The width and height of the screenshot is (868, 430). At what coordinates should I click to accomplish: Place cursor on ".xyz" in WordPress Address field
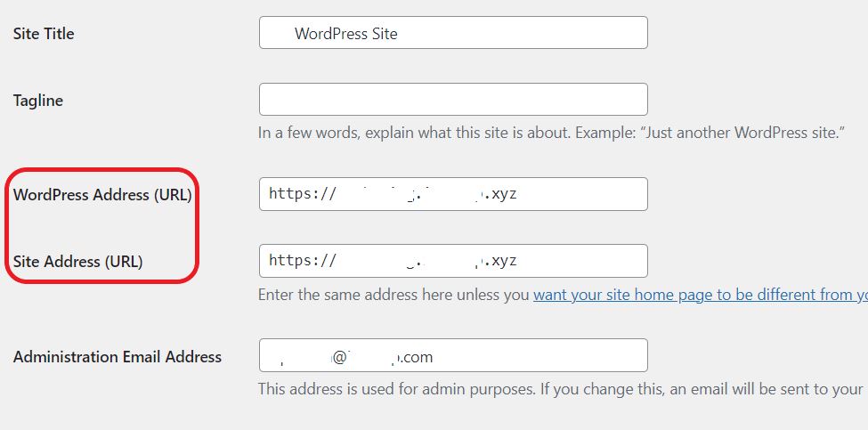pos(501,194)
